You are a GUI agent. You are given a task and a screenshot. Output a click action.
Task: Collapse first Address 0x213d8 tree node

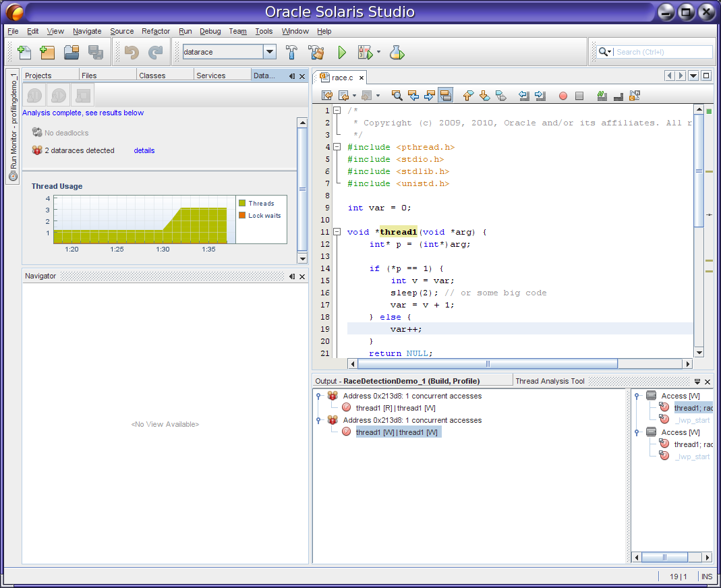(318, 396)
